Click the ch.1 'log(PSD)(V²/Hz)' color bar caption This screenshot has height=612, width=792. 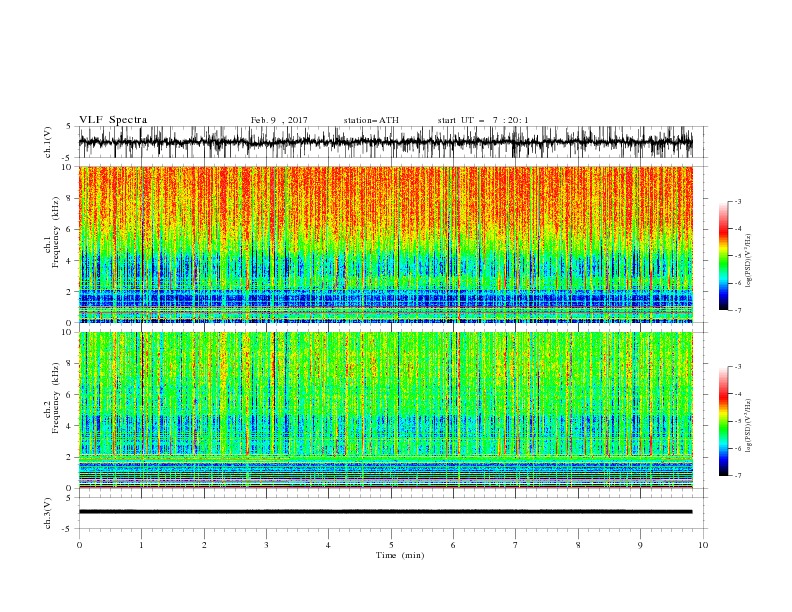(x=749, y=261)
